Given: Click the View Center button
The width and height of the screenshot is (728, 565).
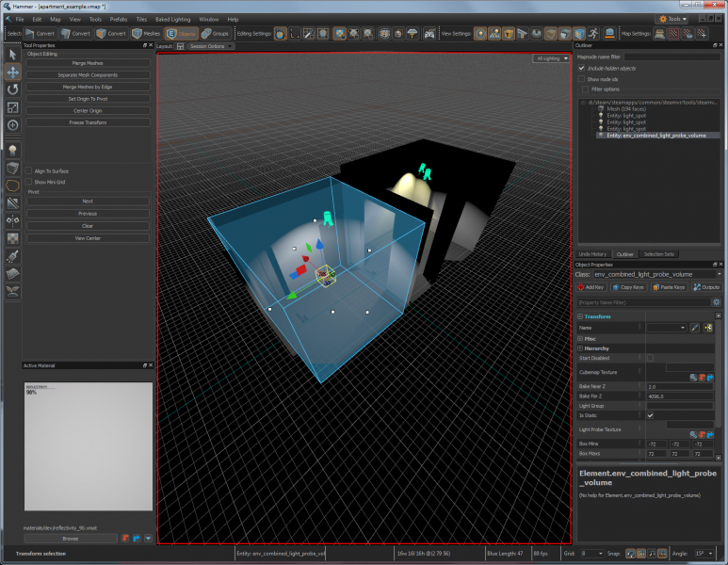Looking at the screenshot, I should 88,238.
